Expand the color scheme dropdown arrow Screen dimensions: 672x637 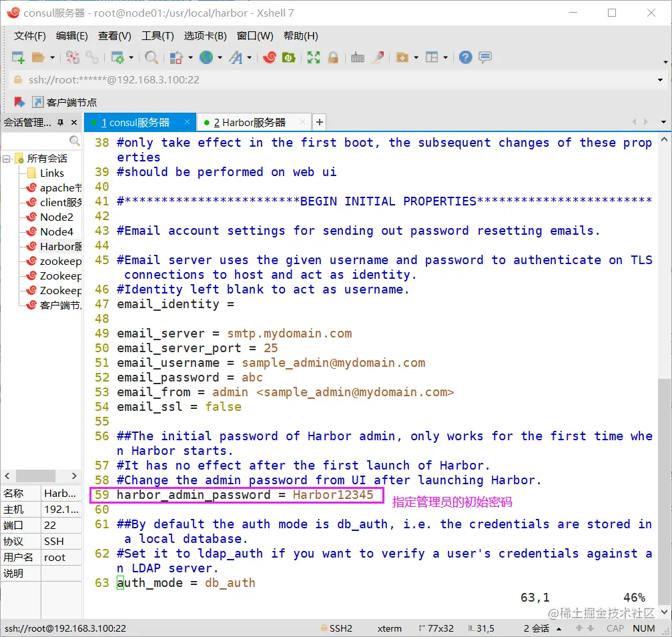pos(190,57)
